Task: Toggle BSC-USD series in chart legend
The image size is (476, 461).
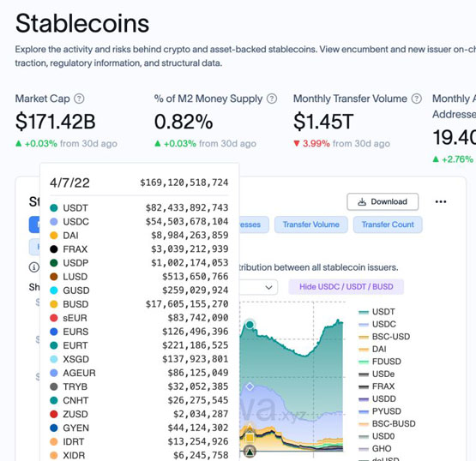Action: [384, 337]
